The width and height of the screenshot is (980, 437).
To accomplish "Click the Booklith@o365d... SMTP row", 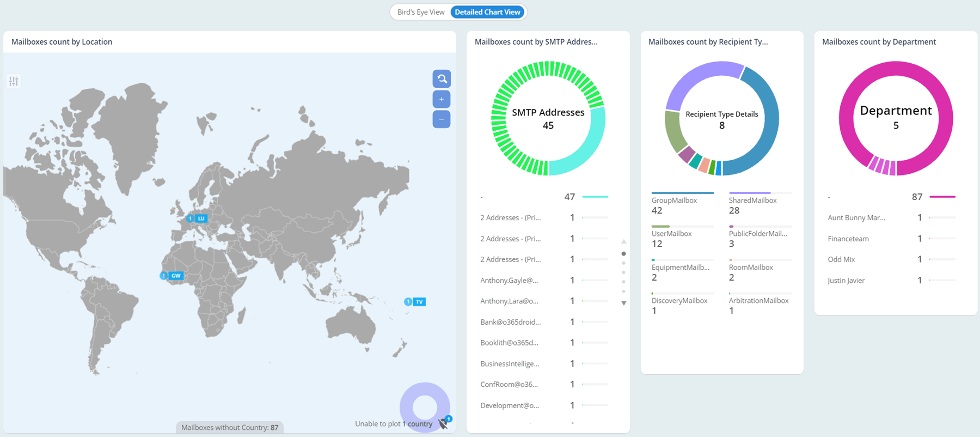I will 544,343.
